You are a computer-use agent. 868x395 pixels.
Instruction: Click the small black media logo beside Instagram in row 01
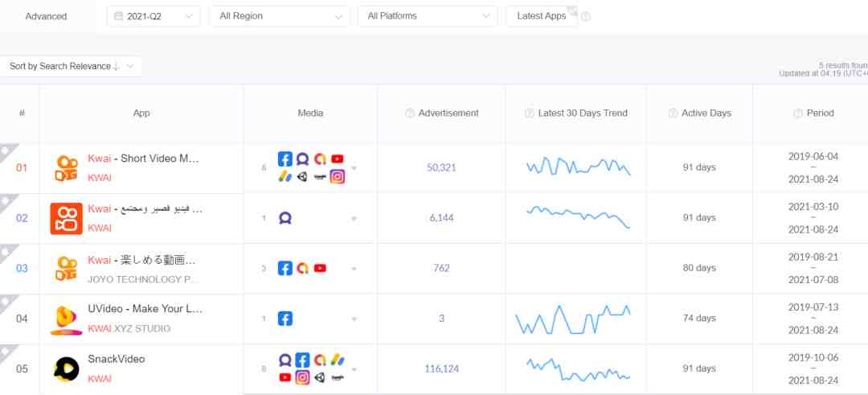[319, 177]
